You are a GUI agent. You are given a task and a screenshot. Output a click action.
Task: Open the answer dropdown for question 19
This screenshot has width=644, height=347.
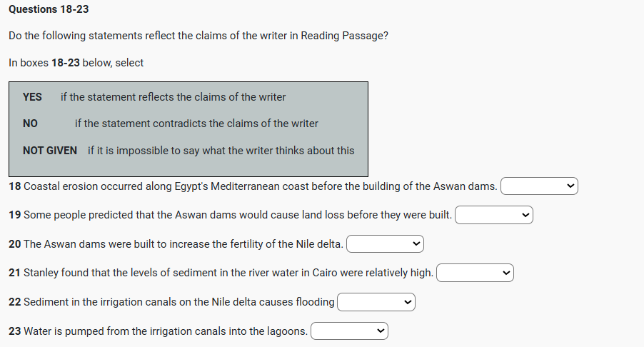coord(494,215)
